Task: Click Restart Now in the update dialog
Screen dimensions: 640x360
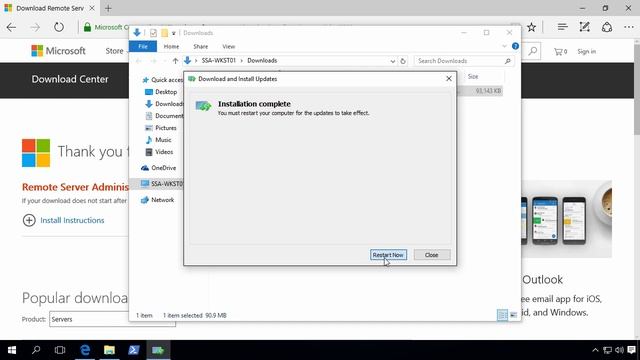Action: coord(388,255)
